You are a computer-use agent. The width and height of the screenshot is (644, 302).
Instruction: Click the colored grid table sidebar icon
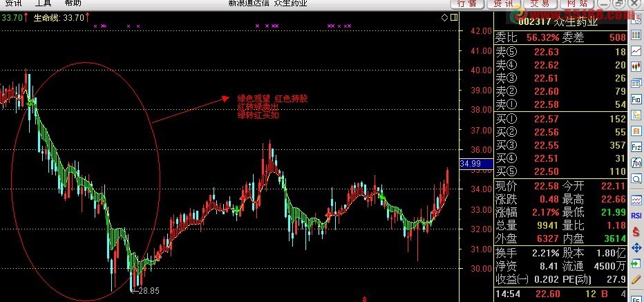coord(636,35)
